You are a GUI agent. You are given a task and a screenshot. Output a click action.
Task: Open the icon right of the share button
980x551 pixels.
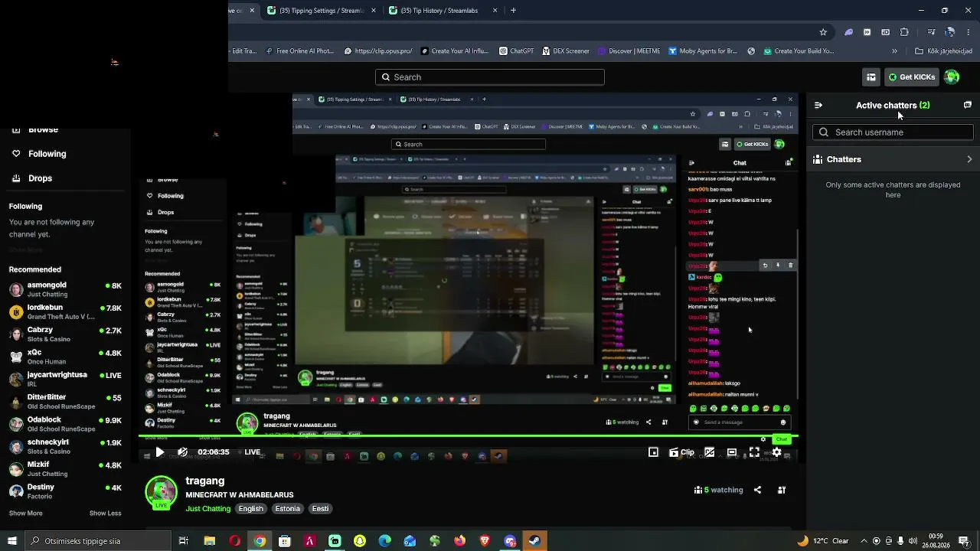(x=782, y=490)
